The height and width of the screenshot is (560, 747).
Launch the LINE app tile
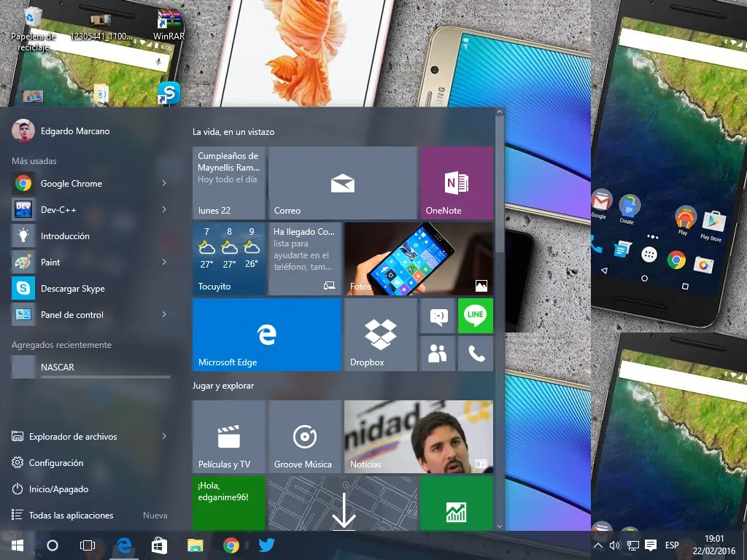[476, 316]
